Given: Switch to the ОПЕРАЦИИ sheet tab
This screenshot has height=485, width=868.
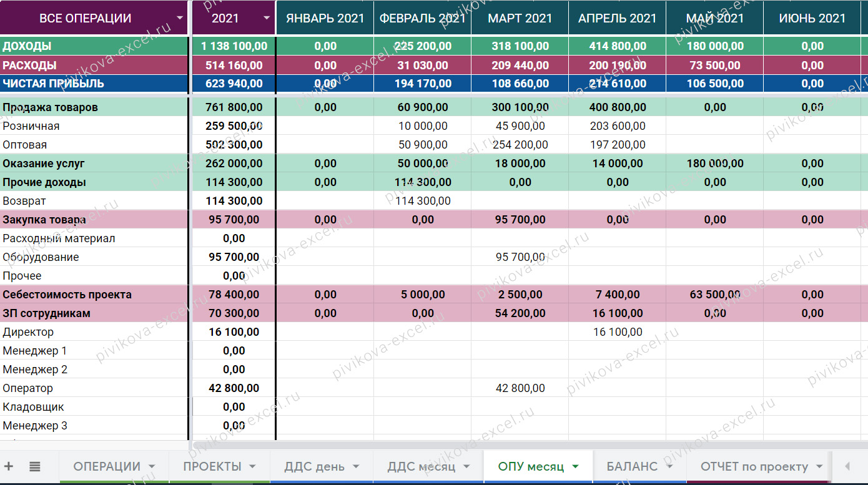Looking at the screenshot, I should pos(107,466).
